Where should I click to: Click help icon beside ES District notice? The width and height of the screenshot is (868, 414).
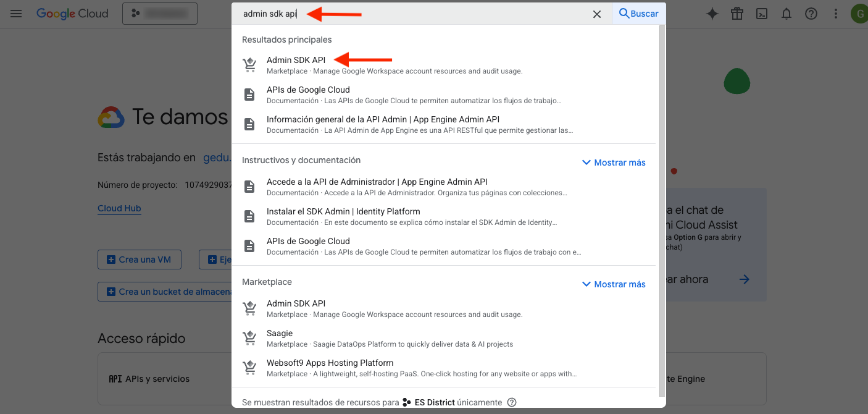(x=511, y=402)
